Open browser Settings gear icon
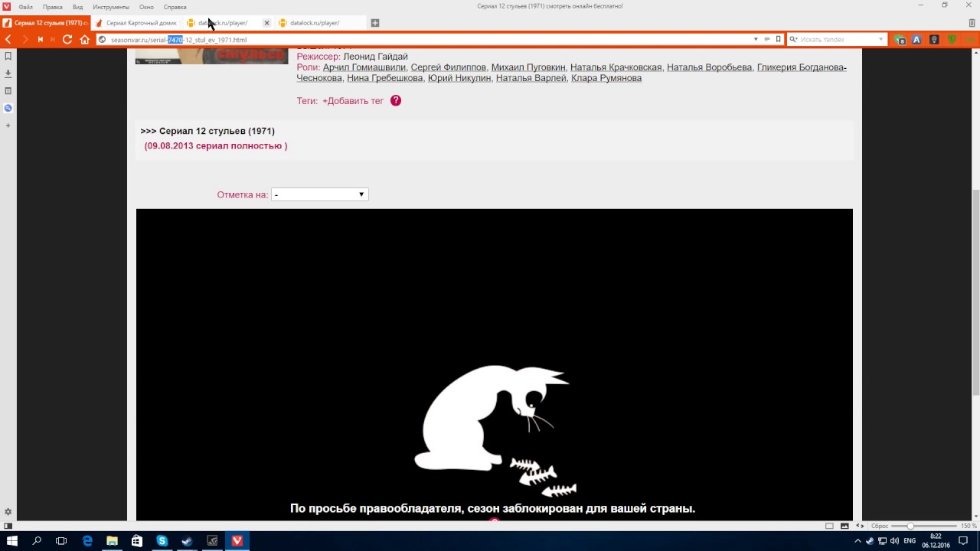Image resolution: width=980 pixels, height=551 pixels. point(8,512)
